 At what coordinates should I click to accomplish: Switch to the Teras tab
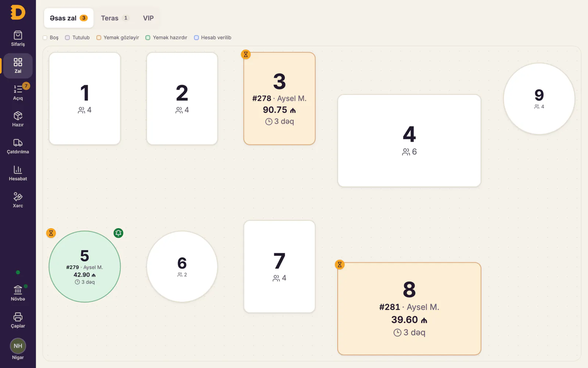pyautogui.click(x=115, y=18)
